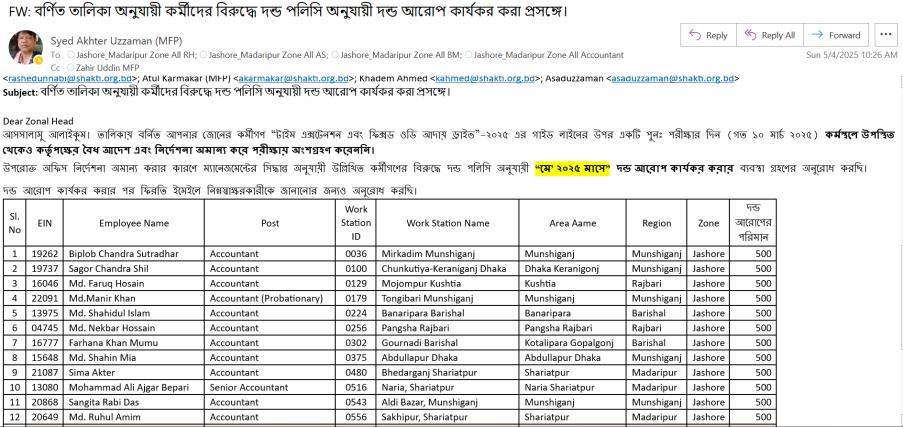Open rashedunnabi@shakti.org.bd email link
Viewport: 903px width, 427px height.
(x=71, y=78)
